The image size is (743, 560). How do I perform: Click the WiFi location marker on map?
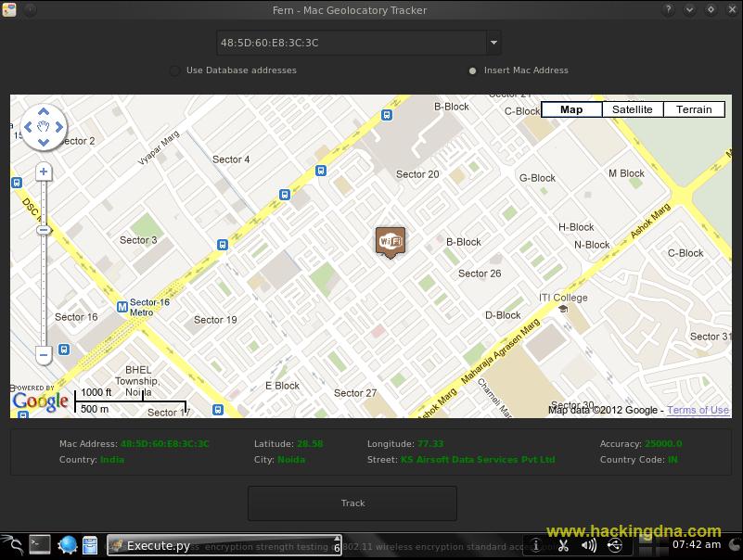[x=391, y=242]
